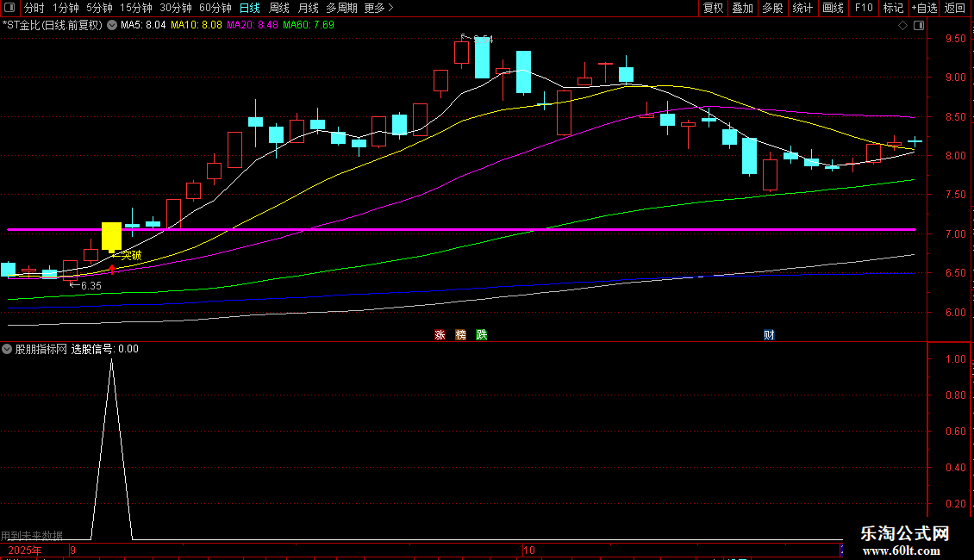Click the 榜 marker icon

[460, 334]
